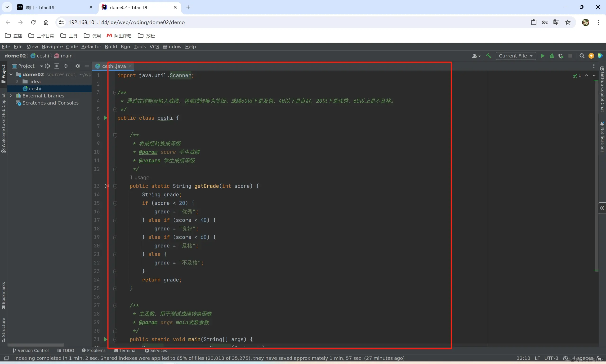The height and width of the screenshot is (364, 606).
Task: Open the Refactor menu
Action: tap(91, 47)
